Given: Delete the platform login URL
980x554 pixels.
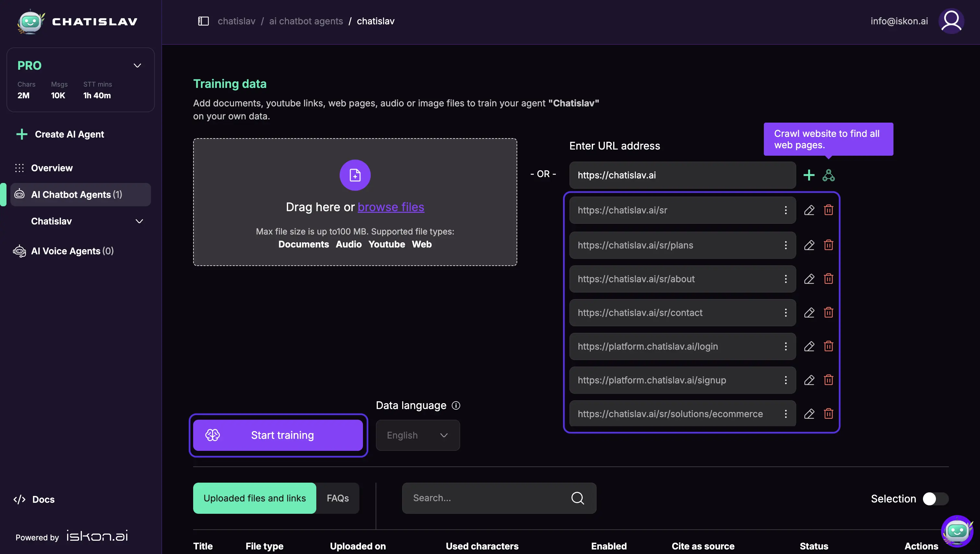Looking at the screenshot, I should click(x=829, y=346).
